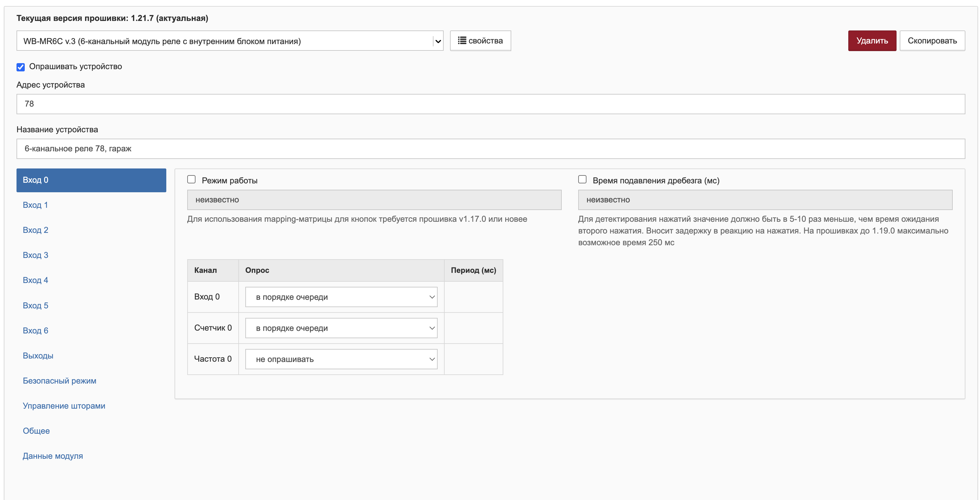980x500 pixels.
Task: Click the debounce time hint description text
Action: click(x=763, y=231)
